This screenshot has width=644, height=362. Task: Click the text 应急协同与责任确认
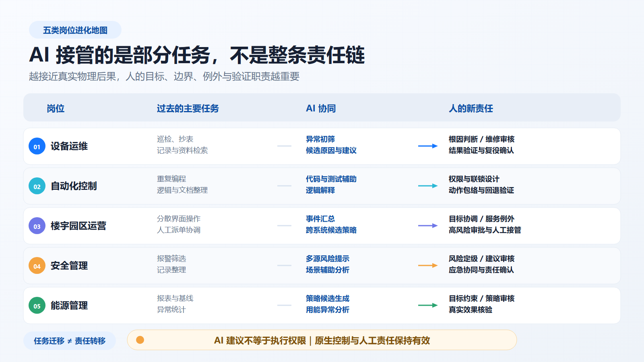coord(481,269)
